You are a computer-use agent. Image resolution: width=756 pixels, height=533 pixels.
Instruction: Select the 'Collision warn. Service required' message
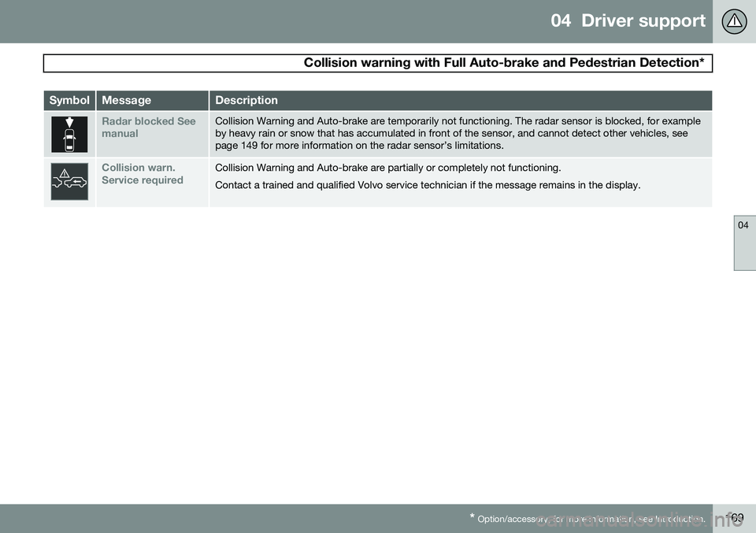(x=143, y=174)
